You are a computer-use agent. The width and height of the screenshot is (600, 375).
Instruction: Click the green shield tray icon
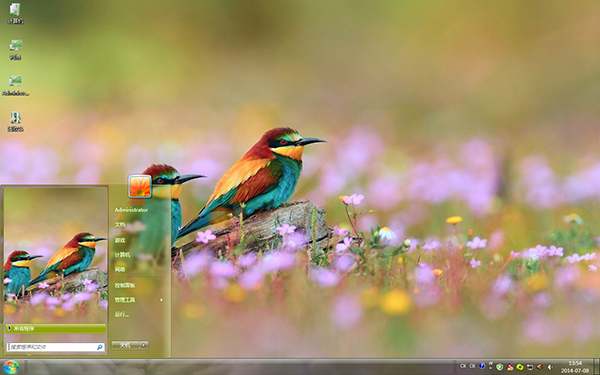point(499,367)
